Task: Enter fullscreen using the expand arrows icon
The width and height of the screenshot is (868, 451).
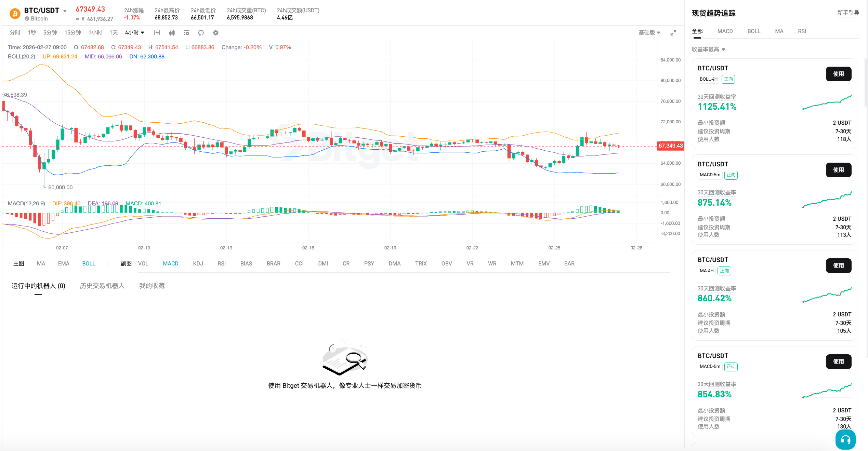Action: [673, 32]
